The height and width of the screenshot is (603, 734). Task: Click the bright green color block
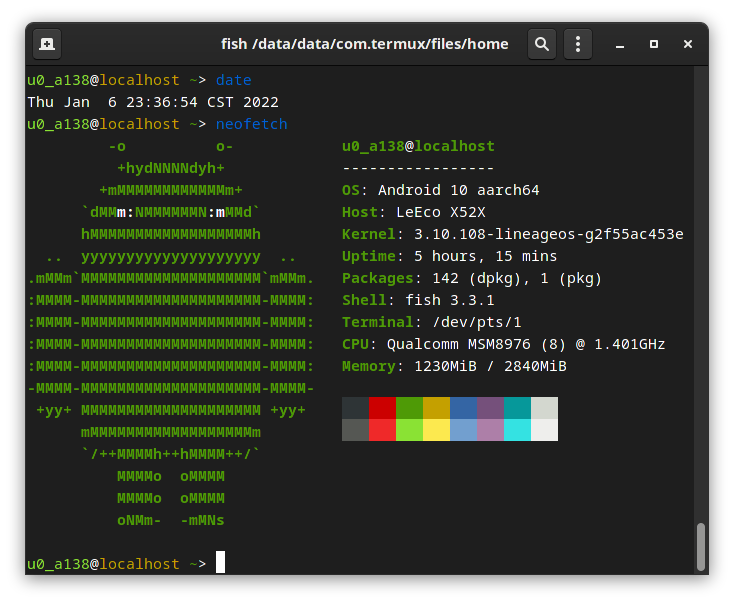click(x=409, y=430)
